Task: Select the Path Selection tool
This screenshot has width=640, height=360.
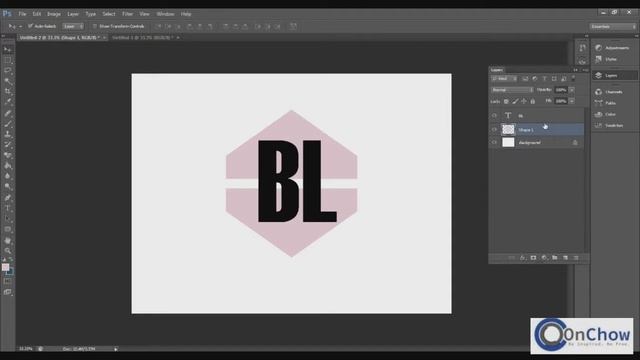Action: [8, 219]
